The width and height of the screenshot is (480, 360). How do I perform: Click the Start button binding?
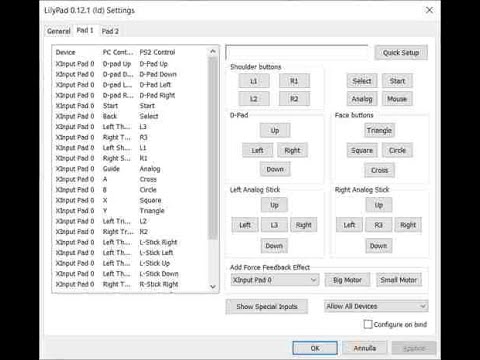click(x=397, y=81)
